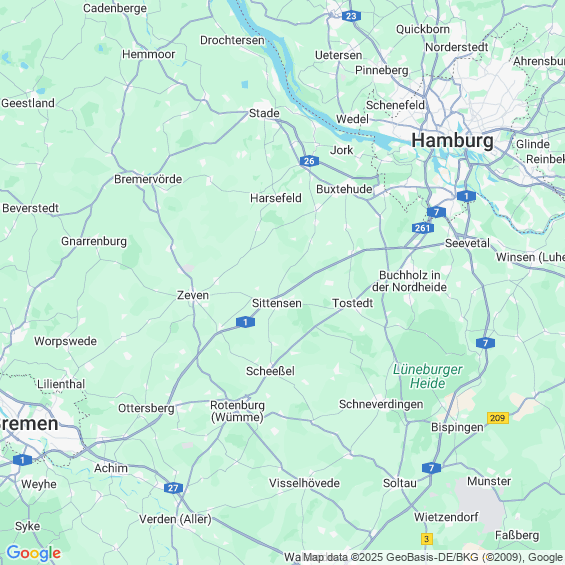565x565 pixels.
Task: Click the yellow 209 road shield
Action: click(498, 418)
